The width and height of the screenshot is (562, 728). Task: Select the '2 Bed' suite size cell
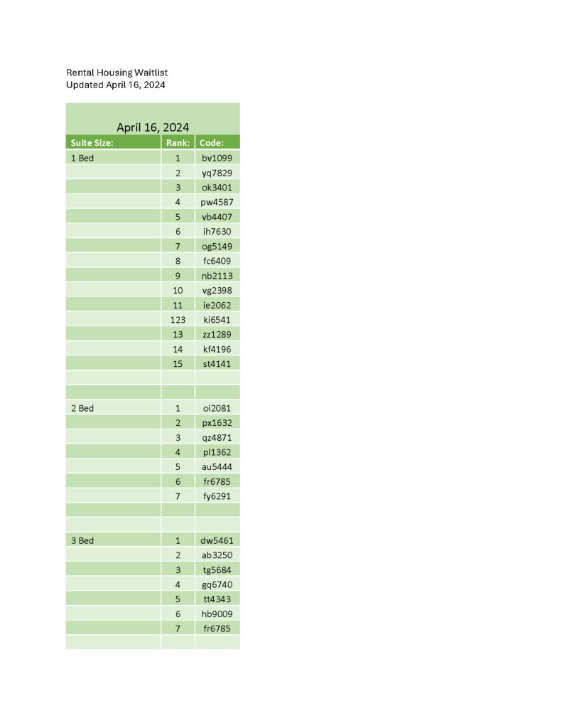pyautogui.click(x=113, y=408)
